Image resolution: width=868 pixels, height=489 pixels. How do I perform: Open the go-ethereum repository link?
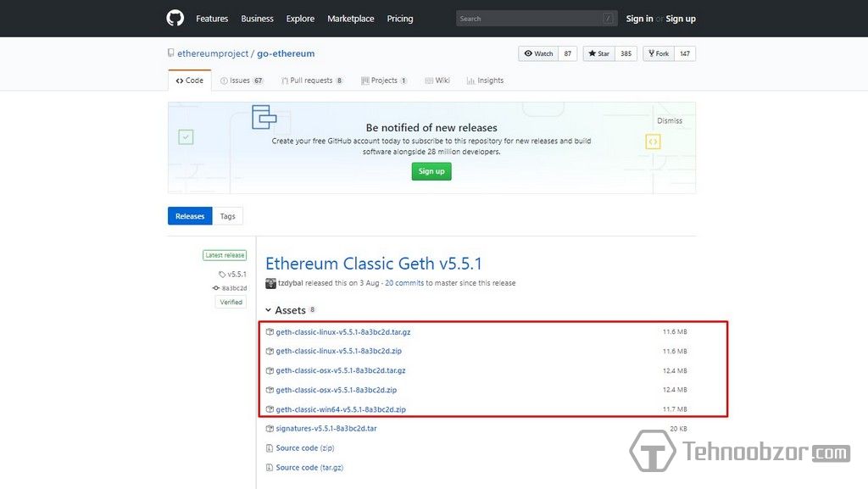(x=286, y=53)
